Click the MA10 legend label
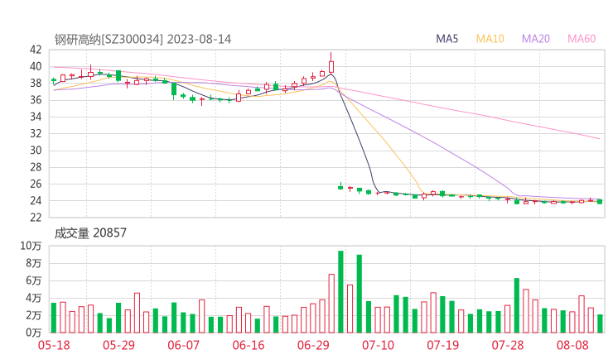The height and width of the screenshot is (364, 613). coord(490,39)
